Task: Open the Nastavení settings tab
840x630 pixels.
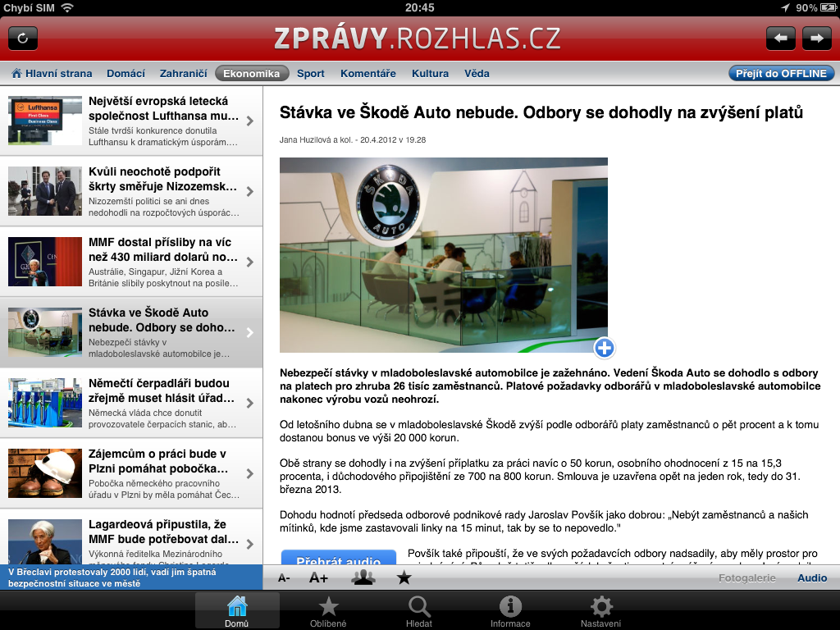Action: pyautogui.click(x=601, y=610)
